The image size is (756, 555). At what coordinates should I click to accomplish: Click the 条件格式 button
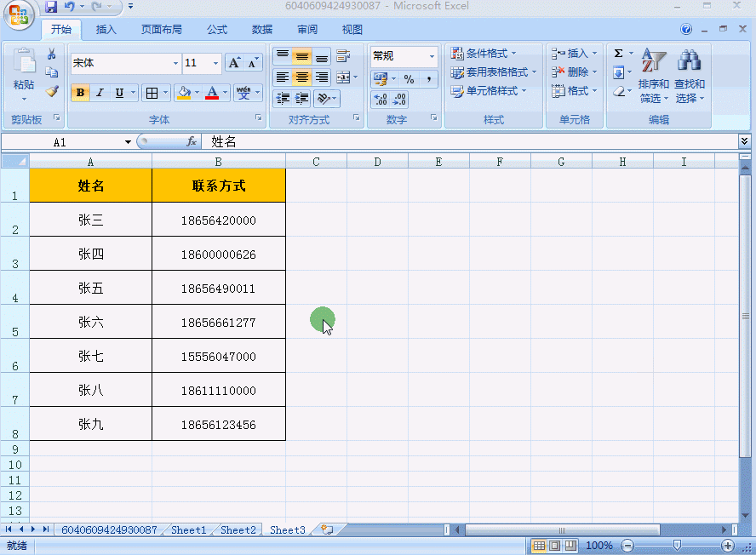pyautogui.click(x=483, y=53)
